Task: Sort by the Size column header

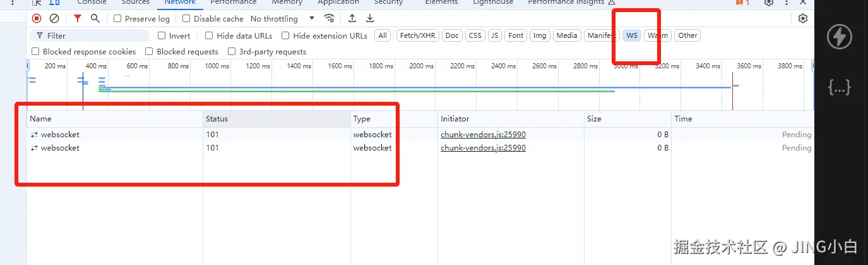Action: click(x=627, y=118)
